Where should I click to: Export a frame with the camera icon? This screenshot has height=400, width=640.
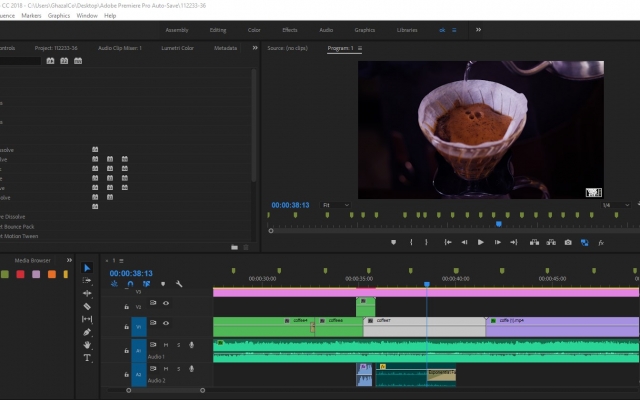[x=568, y=242]
